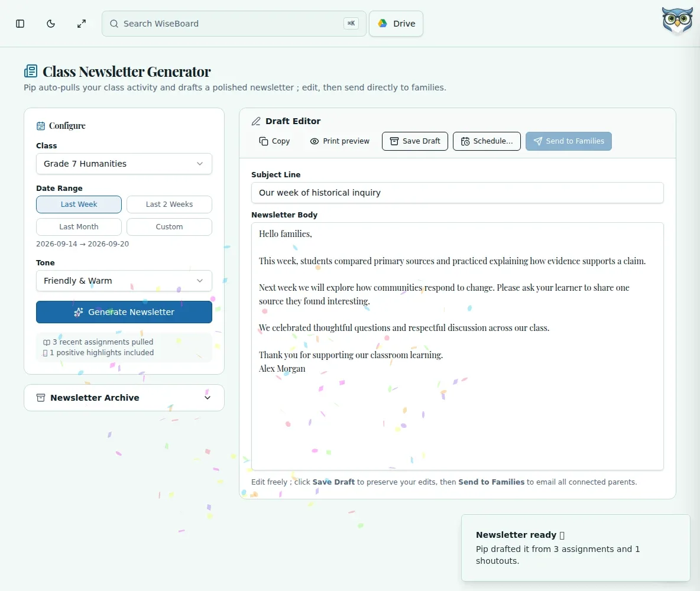Click the paper plane icon on Send
Viewport: 700px width, 591px height.
tap(538, 141)
